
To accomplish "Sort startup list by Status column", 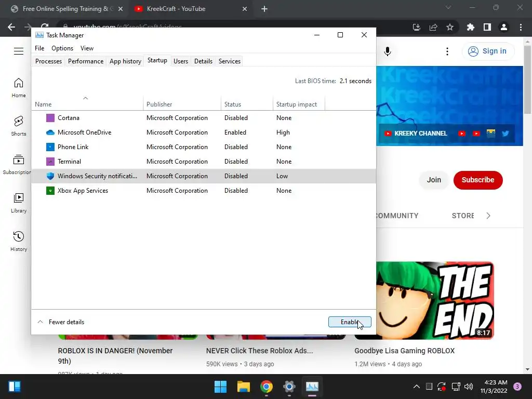I will 247,104.
